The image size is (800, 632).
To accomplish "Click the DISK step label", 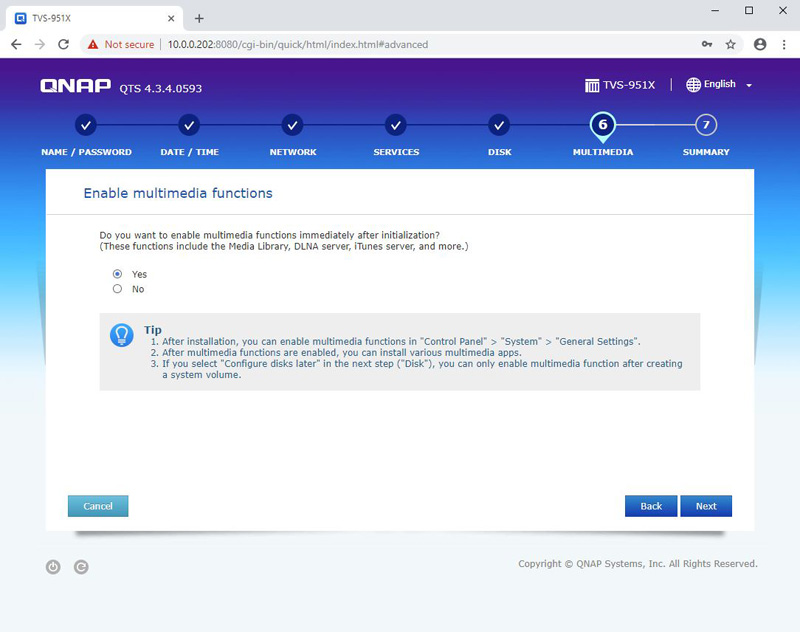I will [499, 152].
